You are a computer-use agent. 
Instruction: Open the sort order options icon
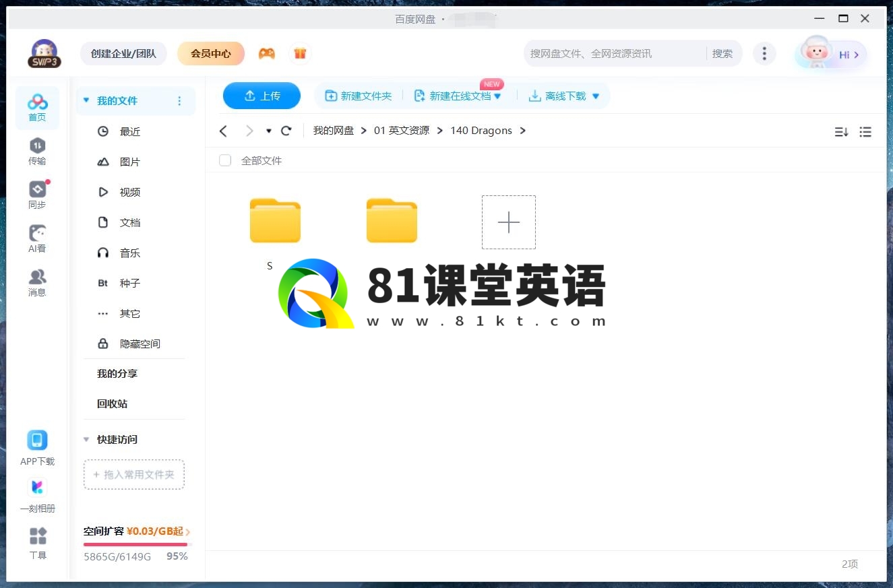click(x=841, y=132)
